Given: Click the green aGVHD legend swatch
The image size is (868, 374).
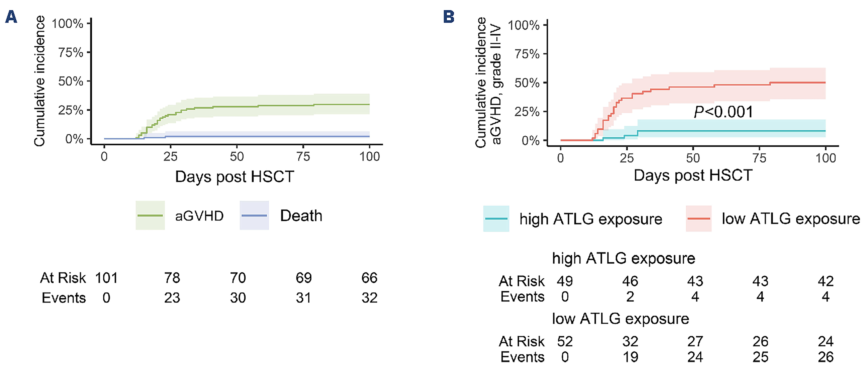Looking at the screenshot, I should [150, 216].
